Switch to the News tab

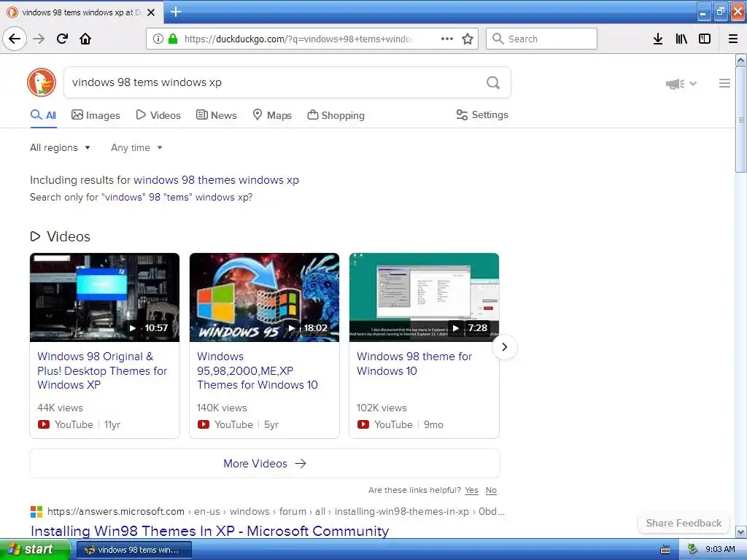(x=216, y=115)
